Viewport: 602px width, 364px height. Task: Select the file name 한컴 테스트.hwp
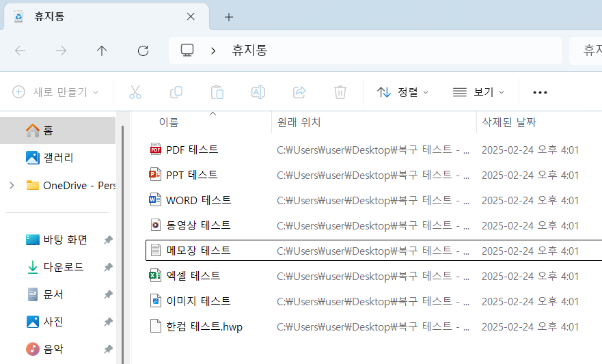[x=204, y=327]
